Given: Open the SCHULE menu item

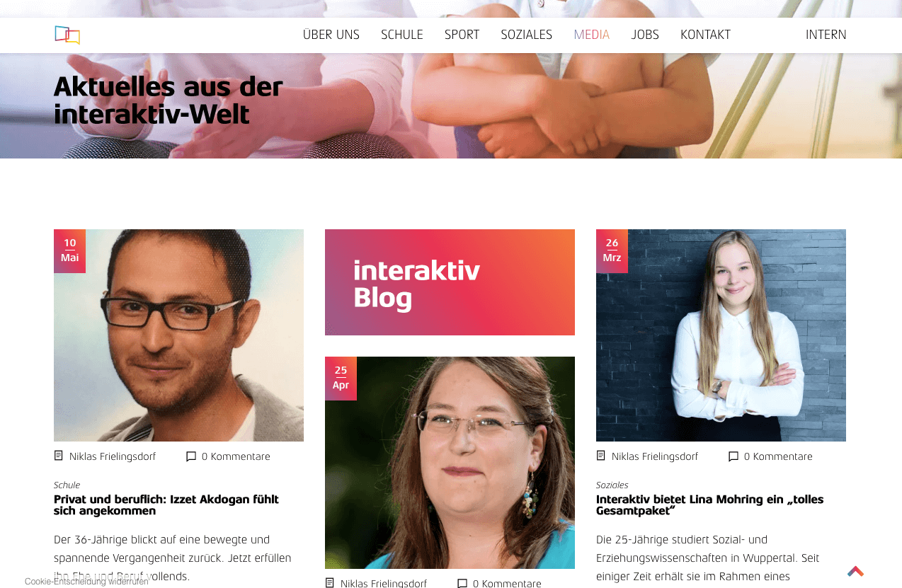Looking at the screenshot, I should tap(402, 35).
